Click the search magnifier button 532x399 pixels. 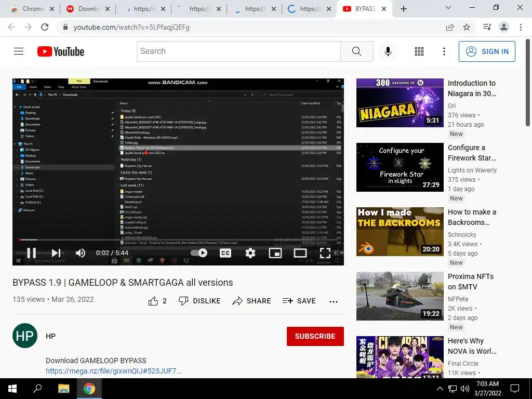coord(356,51)
